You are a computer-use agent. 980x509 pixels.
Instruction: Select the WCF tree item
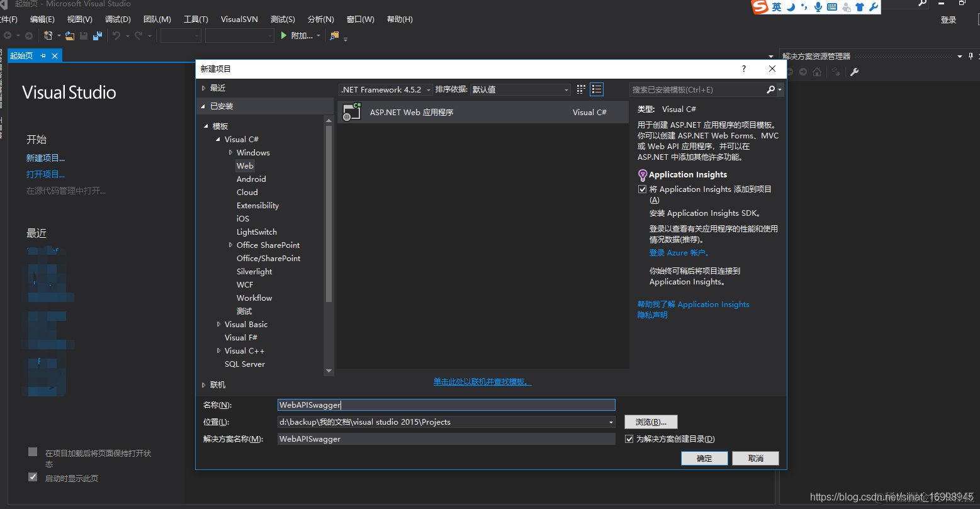click(245, 285)
